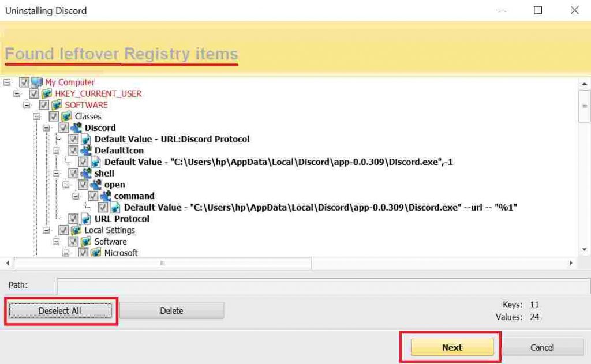Viewport: 591px width, 364px height.
Task: Click the Delete button
Action: (171, 311)
